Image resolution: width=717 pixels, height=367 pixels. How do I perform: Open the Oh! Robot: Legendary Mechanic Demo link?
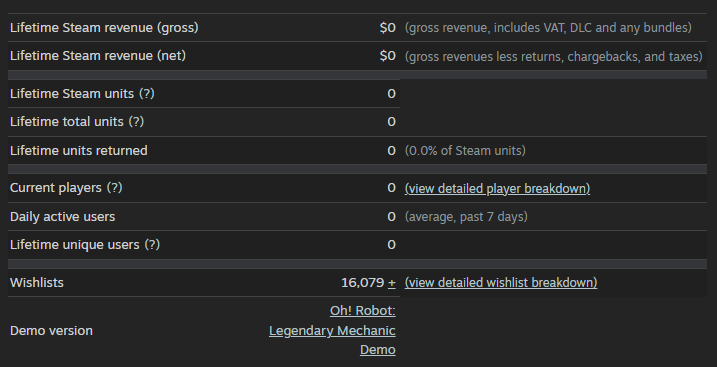point(332,330)
